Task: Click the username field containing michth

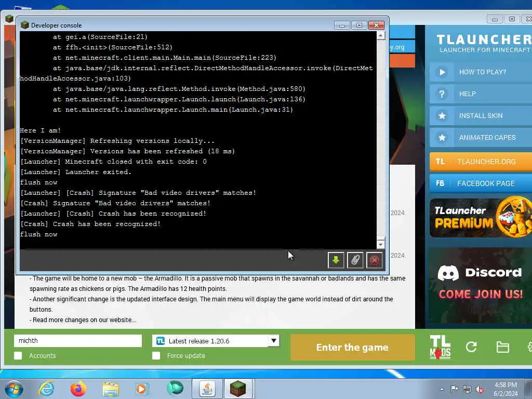Action: click(78, 341)
